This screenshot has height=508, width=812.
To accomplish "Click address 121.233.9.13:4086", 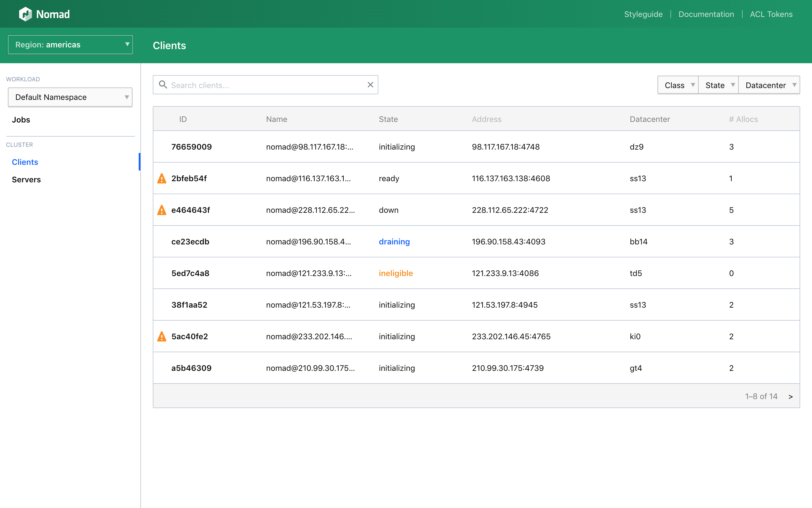I will pyautogui.click(x=505, y=273).
